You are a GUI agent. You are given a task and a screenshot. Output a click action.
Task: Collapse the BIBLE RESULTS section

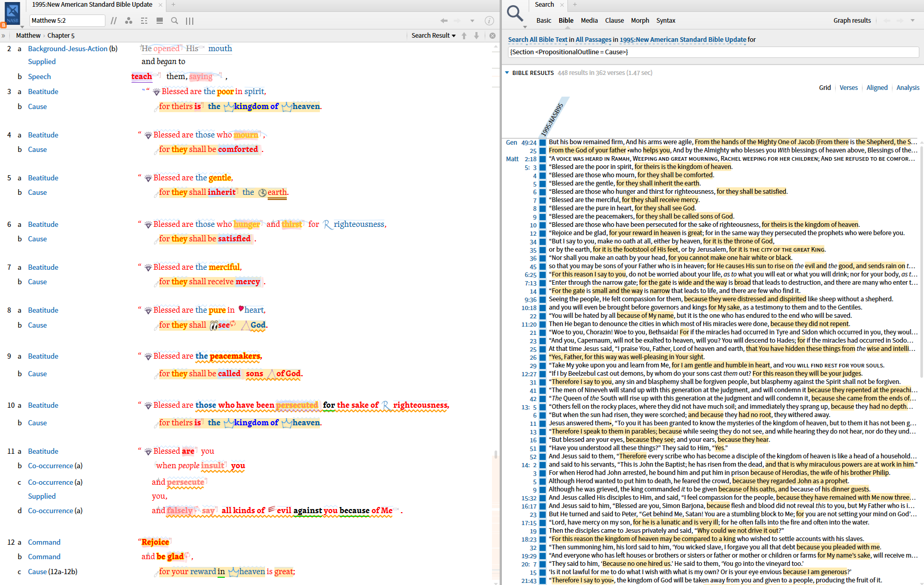tap(507, 73)
